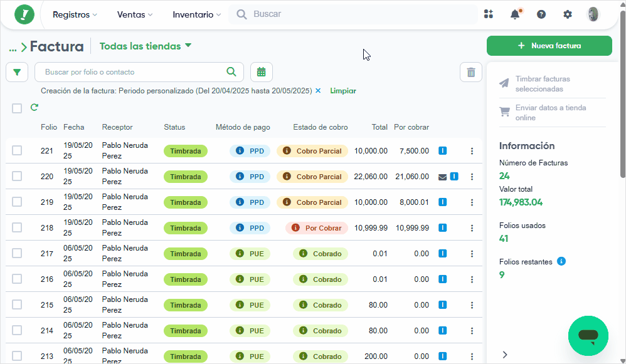This screenshot has height=364, width=626.
Task: Click the Limpiar filter link
Action: [x=343, y=91]
